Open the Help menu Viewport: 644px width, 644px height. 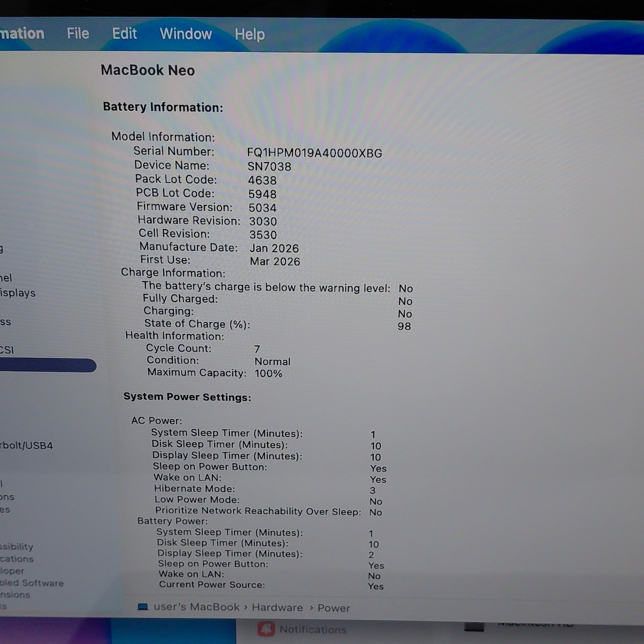(x=249, y=34)
